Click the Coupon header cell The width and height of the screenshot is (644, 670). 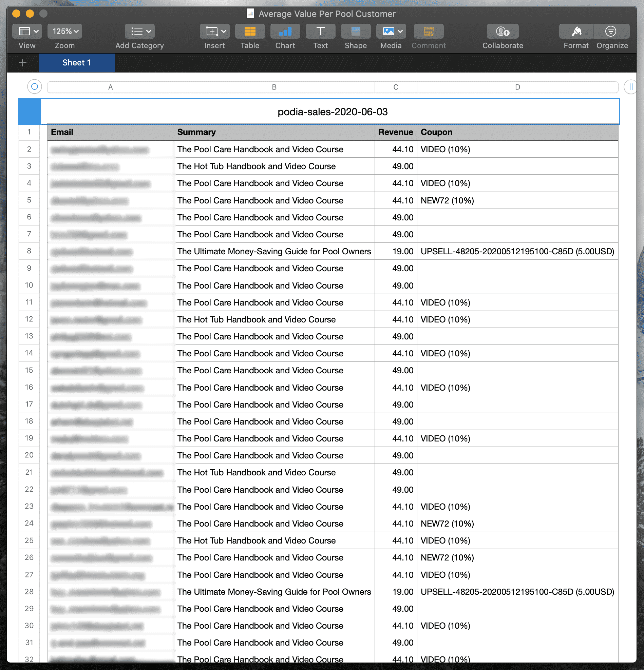tap(517, 132)
